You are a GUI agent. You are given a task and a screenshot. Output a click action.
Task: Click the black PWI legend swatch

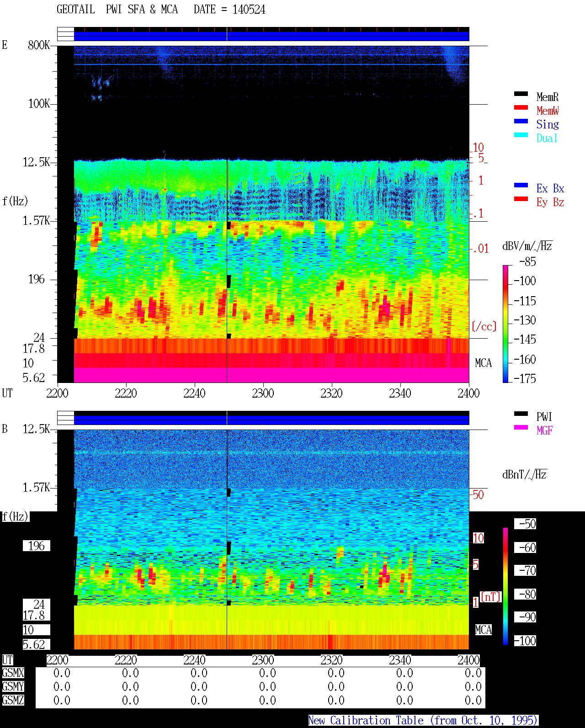521,414
